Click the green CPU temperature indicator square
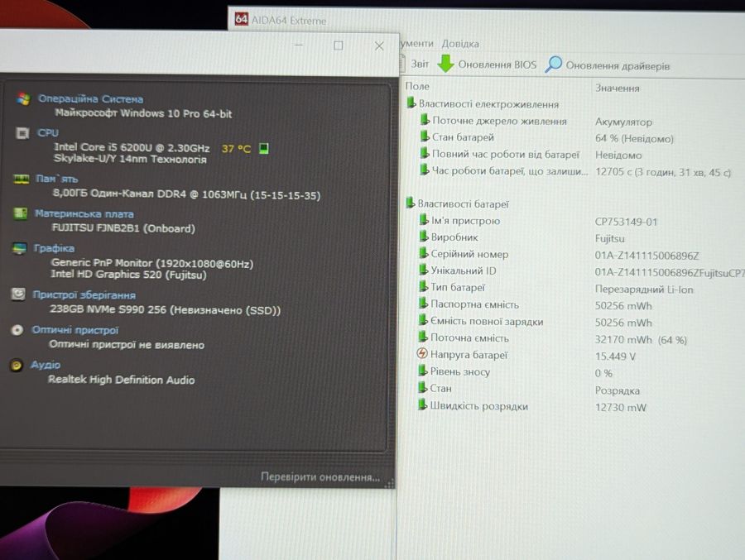The width and height of the screenshot is (745, 560). [264, 149]
